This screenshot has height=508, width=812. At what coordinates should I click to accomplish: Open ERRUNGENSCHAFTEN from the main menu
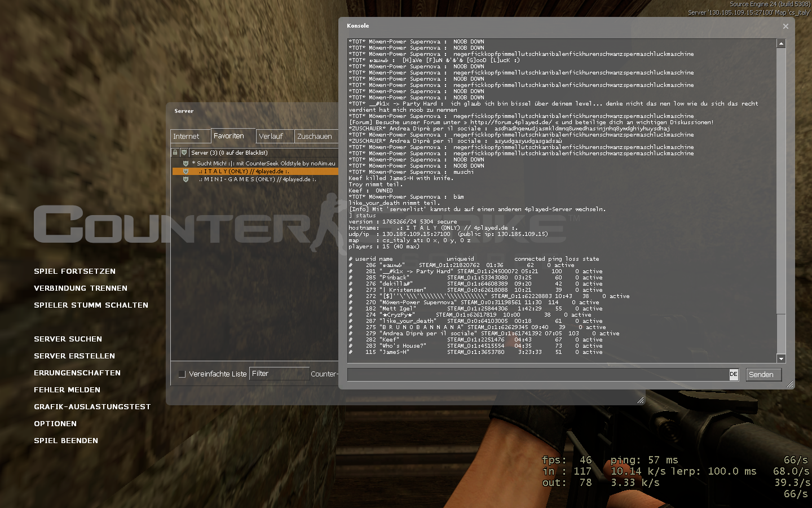click(x=77, y=373)
